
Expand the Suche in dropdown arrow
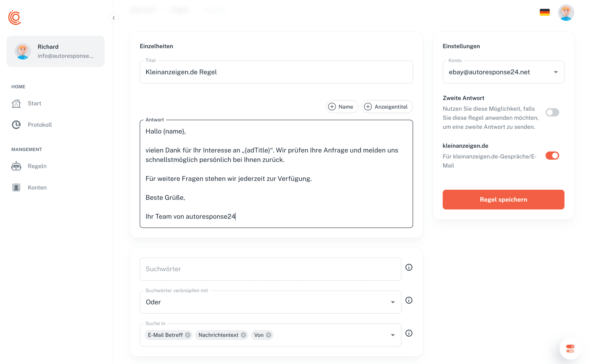point(393,335)
